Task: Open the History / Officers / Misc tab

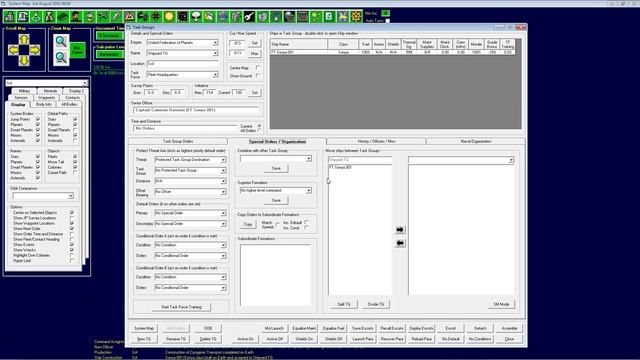Action: pyautogui.click(x=376, y=141)
